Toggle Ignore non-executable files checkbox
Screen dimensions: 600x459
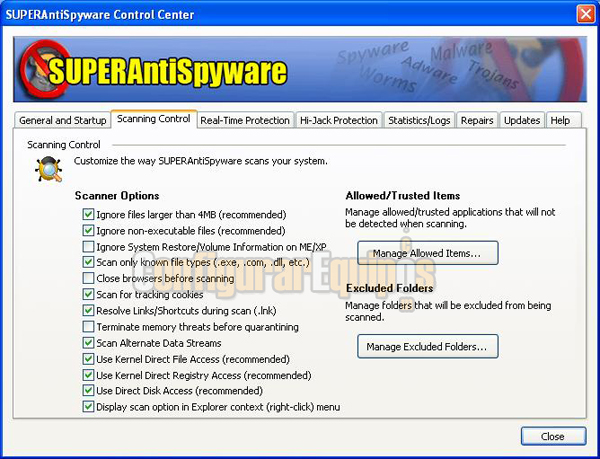88,230
